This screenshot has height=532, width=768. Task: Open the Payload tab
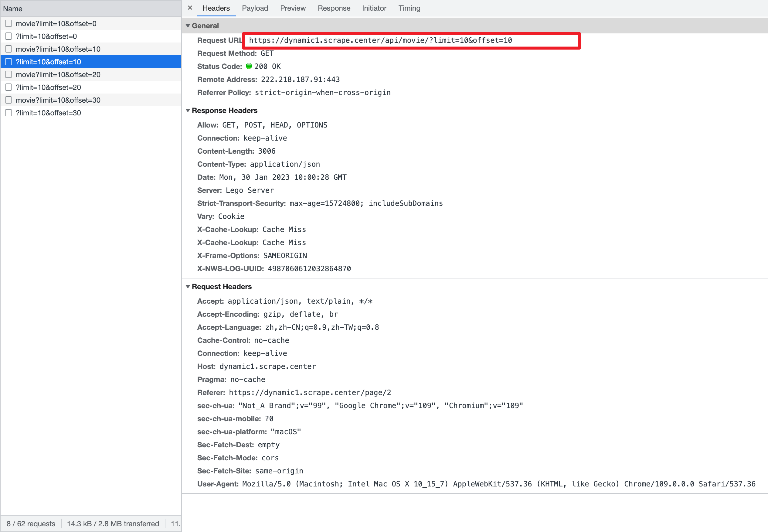[255, 8]
